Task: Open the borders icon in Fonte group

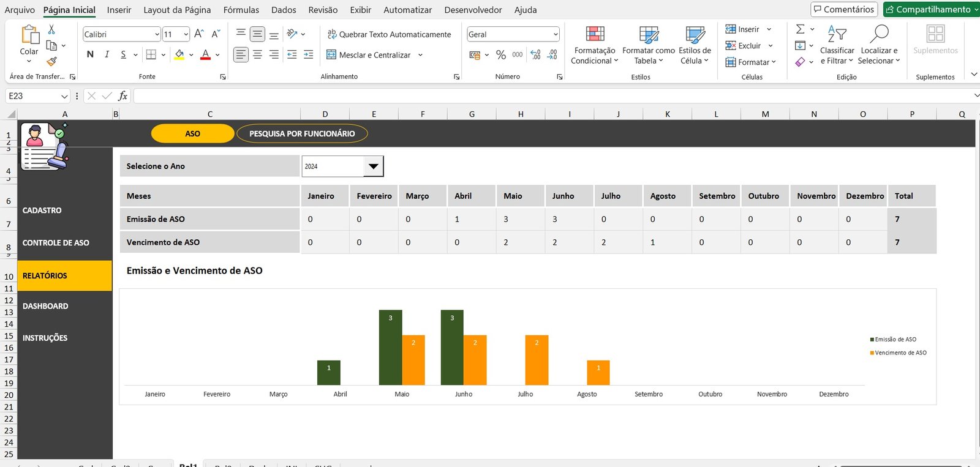Action: [x=151, y=54]
